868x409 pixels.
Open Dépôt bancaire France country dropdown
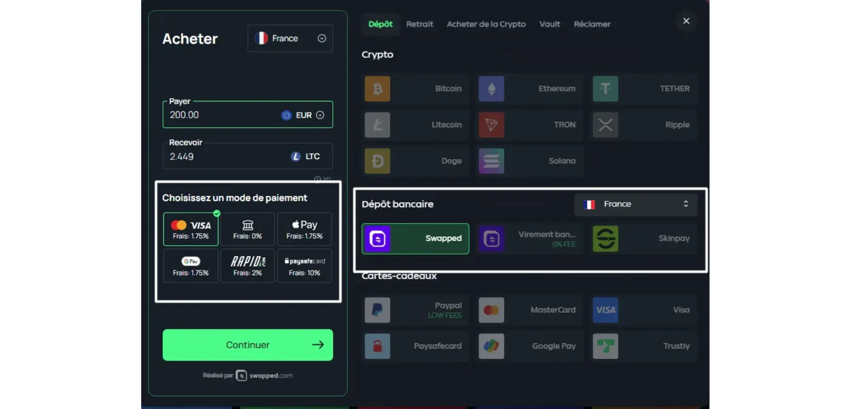(x=636, y=204)
